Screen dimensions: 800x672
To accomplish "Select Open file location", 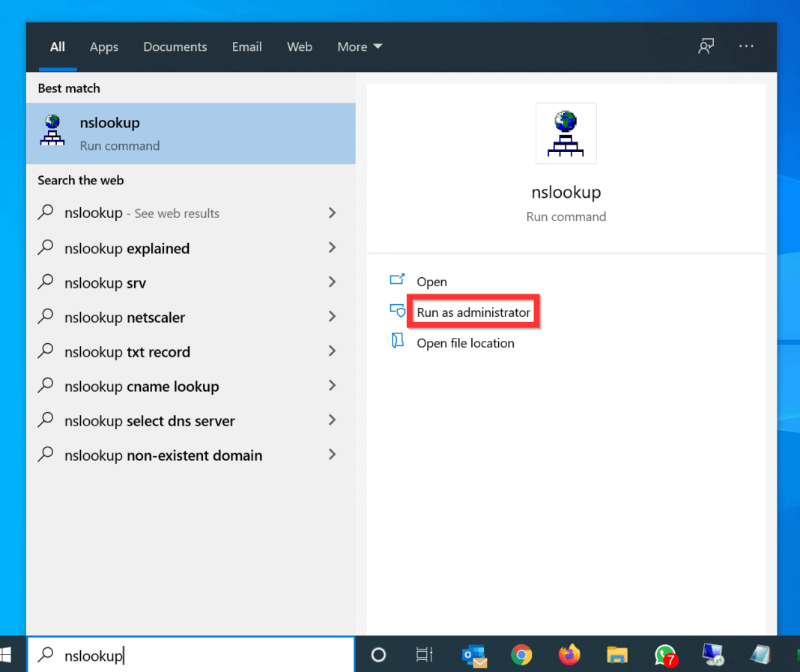I will click(x=466, y=342).
